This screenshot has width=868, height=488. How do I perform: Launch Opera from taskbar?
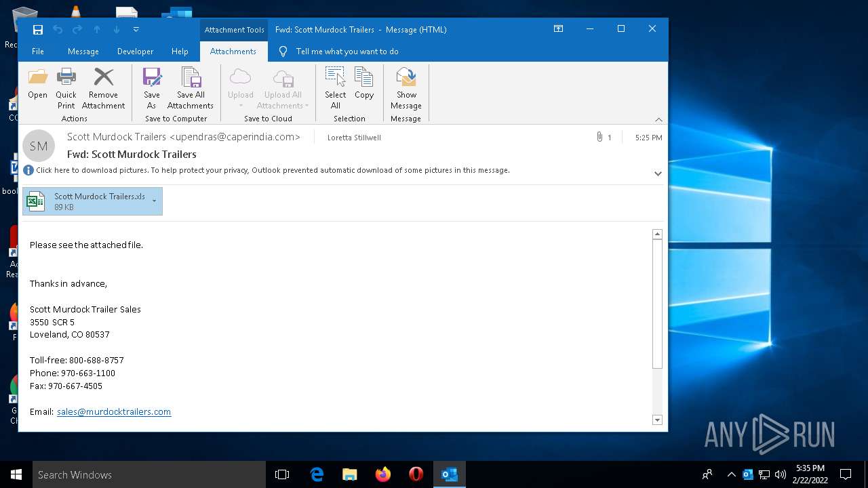416,474
